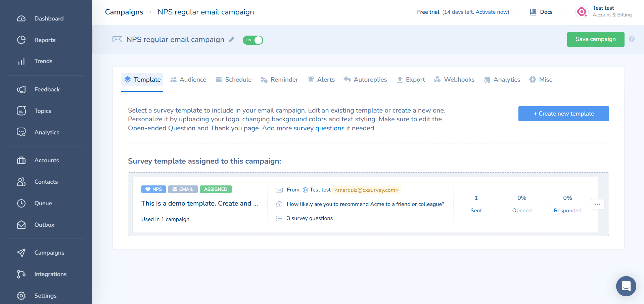This screenshot has width=644, height=304.
Task: Toggle the campaign ON switch off
Action: pos(253,40)
